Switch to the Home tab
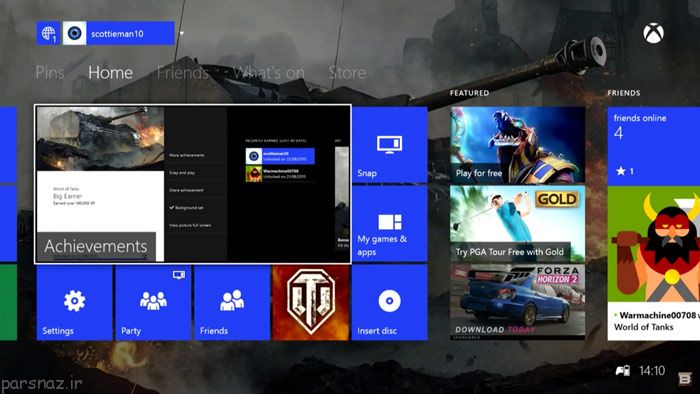 pyautogui.click(x=110, y=72)
